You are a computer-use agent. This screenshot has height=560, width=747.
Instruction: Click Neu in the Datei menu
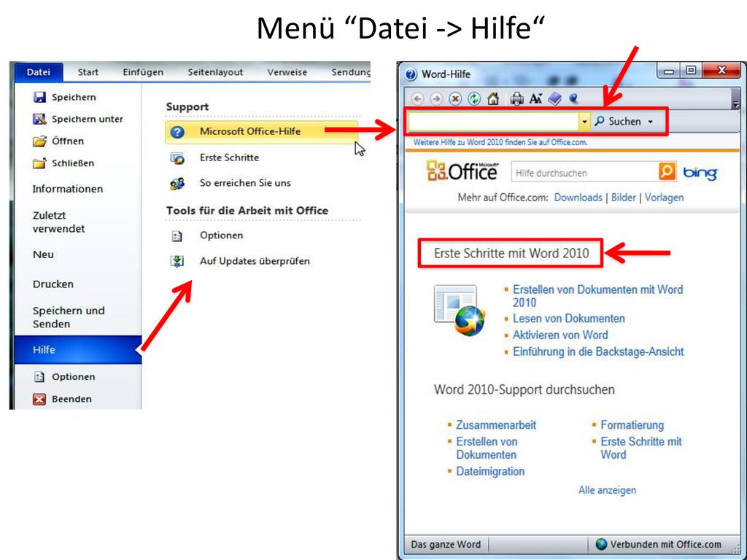[x=43, y=254]
